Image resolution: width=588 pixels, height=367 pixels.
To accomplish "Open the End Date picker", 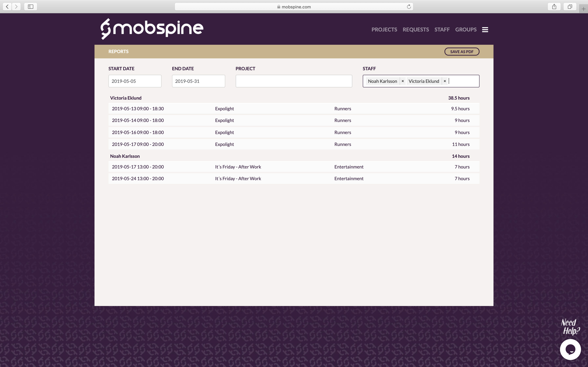I will [198, 81].
